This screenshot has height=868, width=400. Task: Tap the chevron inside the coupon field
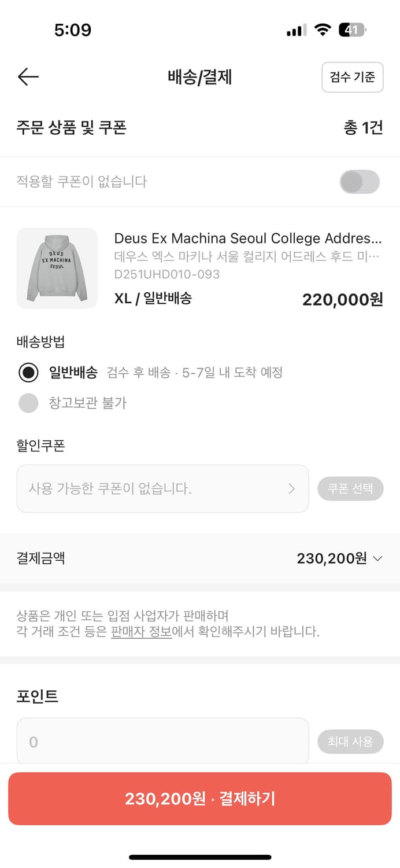click(291, 489)
